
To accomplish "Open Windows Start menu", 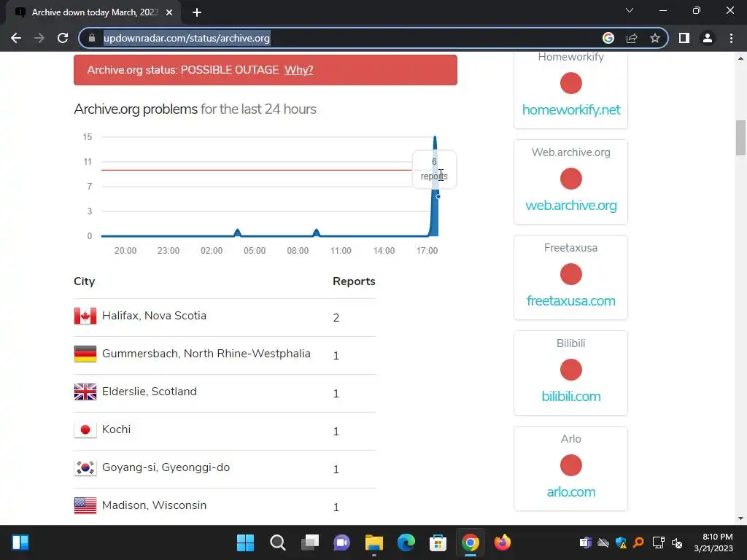I will point(245,542).
